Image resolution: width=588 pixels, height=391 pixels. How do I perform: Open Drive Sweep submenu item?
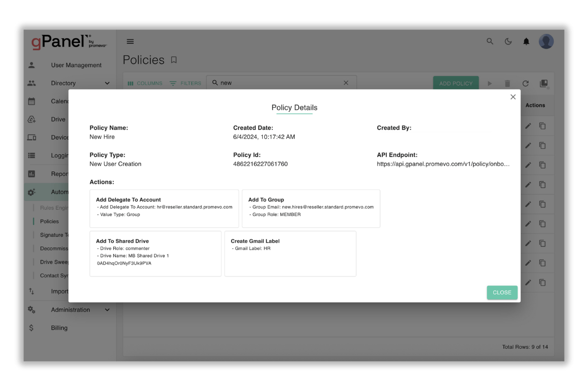pos(54,262)
